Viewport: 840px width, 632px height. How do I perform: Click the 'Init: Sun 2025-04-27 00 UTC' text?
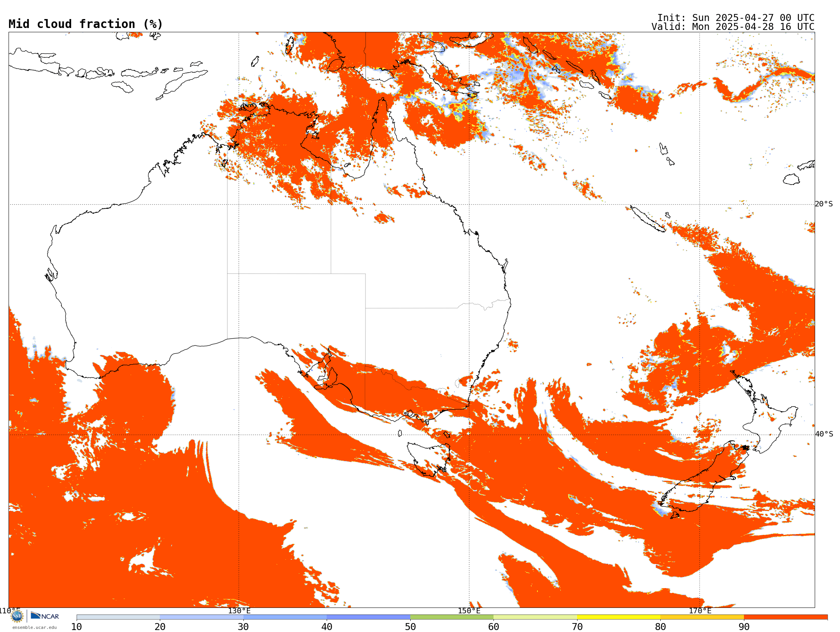point(736,18)
